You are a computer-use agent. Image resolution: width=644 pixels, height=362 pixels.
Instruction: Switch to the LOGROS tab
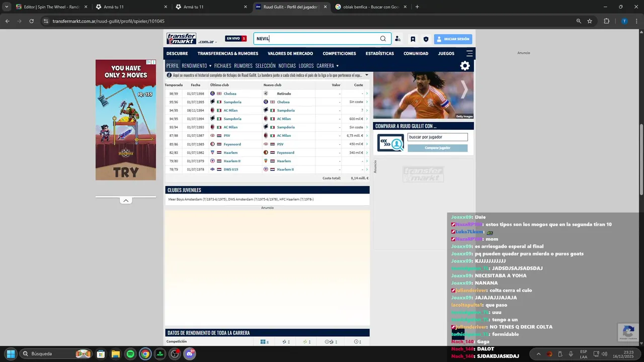tap(306, 66)
